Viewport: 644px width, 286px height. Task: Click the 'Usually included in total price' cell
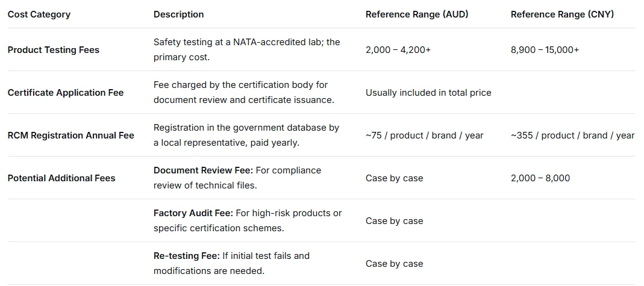[x=428, y=93]
